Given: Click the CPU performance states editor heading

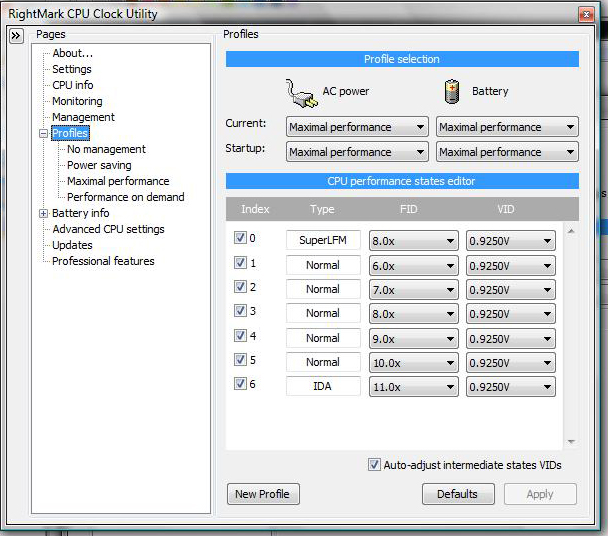Looking at the screenshot, I should (402, 181).
